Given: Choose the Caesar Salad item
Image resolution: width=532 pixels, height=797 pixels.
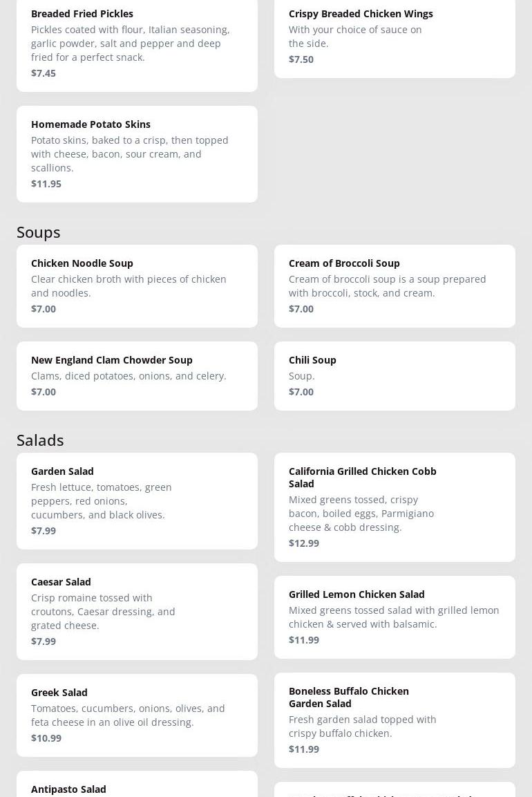Looking at the screenshot, I should pyautogui.click(x=137, y=611).
